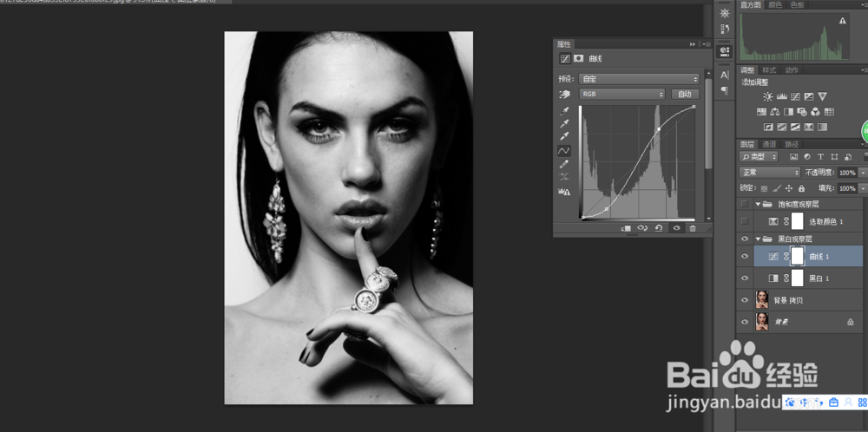This screenshot has width=868, height=432.
Task: Click the layer mask icon in Properties header
Action: click(x=578, y=58)
